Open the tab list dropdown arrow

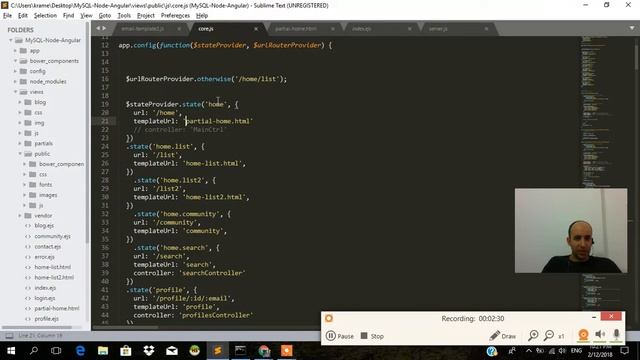click(x=632, y=28)
